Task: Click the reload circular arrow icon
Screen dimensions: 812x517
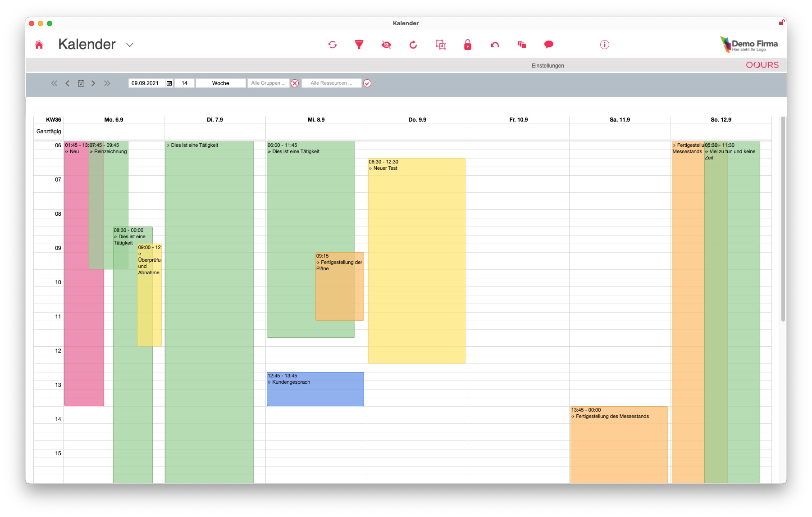Action: point(413,45)
